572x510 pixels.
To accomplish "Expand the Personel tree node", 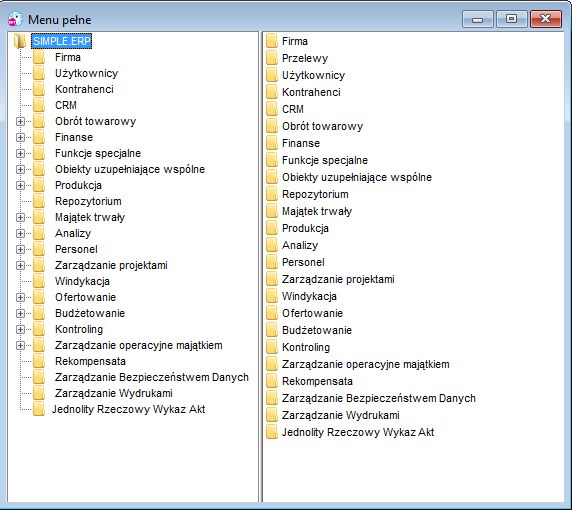I will pos(20,250).
